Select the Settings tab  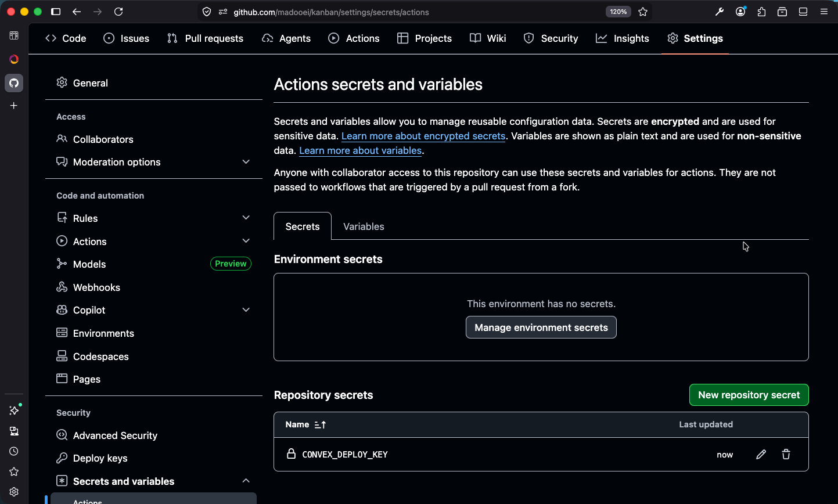(695, 38)
